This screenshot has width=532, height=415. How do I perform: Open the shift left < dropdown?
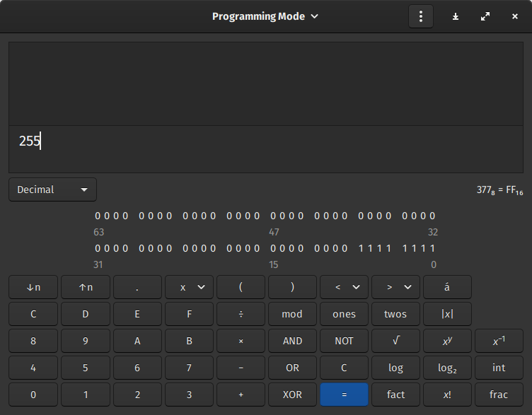tap(344, 287)
